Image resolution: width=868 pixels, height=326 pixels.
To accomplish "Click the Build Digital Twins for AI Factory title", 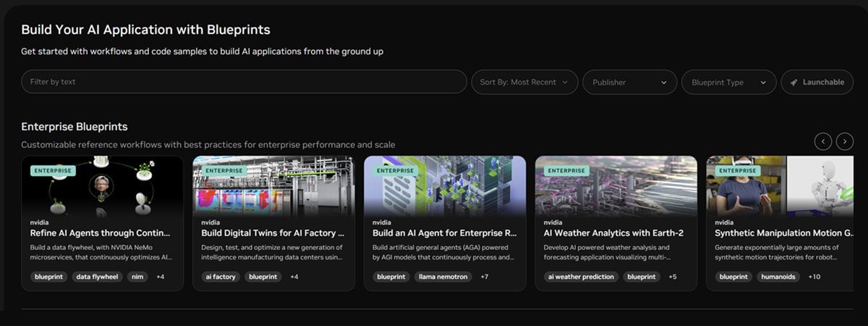I will (x=273, y=233).
